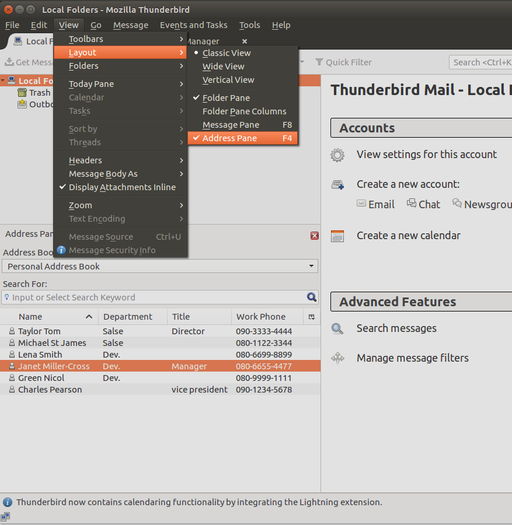Sort by the Department column header
The height and width of the screenshot is (525, 512).
click(x=133, y=316)
